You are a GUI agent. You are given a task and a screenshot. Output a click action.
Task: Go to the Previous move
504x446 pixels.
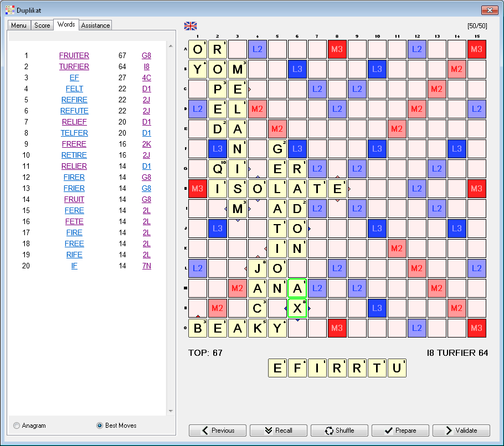pos(217,431)
